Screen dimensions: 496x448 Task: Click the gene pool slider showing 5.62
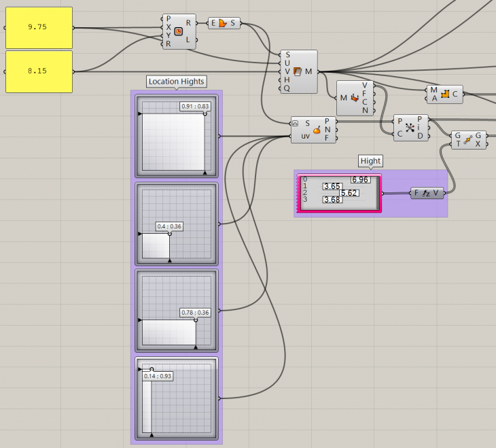349,193
